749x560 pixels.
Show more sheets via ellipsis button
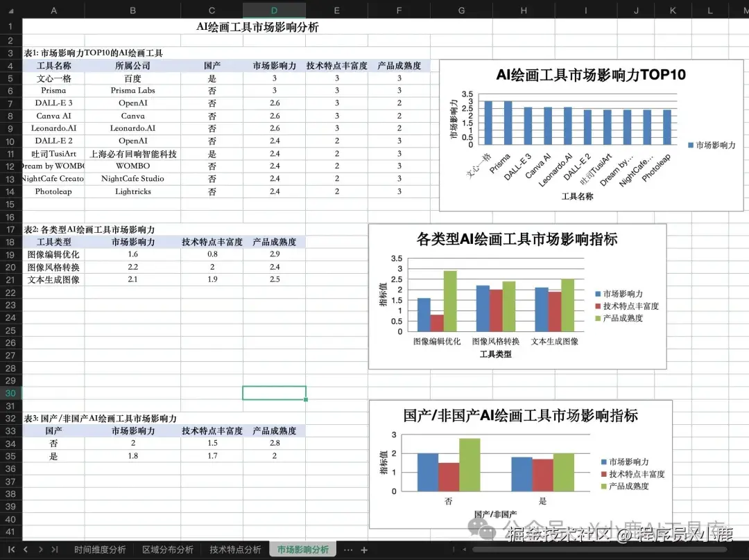(x=348, y=550)
